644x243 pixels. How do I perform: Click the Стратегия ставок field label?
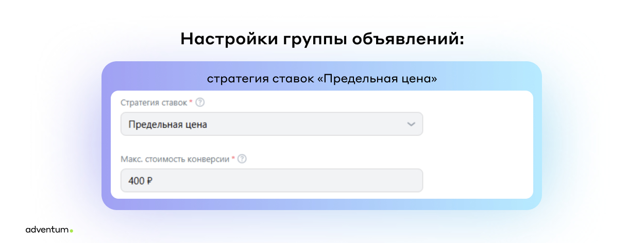click(154, 102)
